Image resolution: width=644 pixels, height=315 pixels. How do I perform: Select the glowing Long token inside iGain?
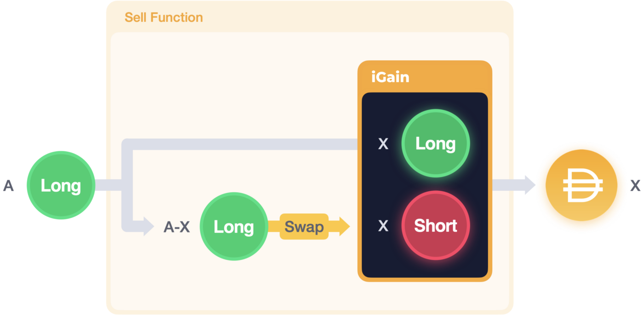436,143
